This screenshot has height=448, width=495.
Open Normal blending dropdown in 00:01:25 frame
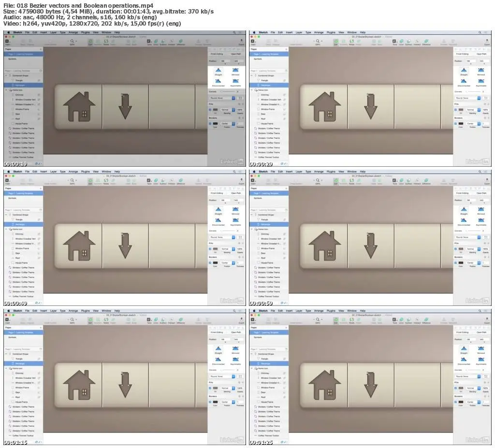[473, 388]
